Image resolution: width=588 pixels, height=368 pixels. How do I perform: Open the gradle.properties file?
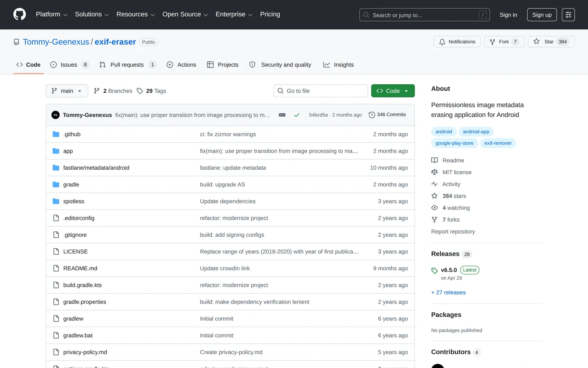point(85,302)
